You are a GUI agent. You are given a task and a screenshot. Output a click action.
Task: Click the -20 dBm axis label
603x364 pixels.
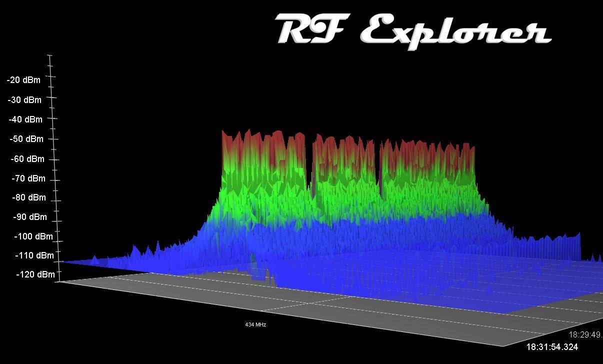tap(24, 80)
